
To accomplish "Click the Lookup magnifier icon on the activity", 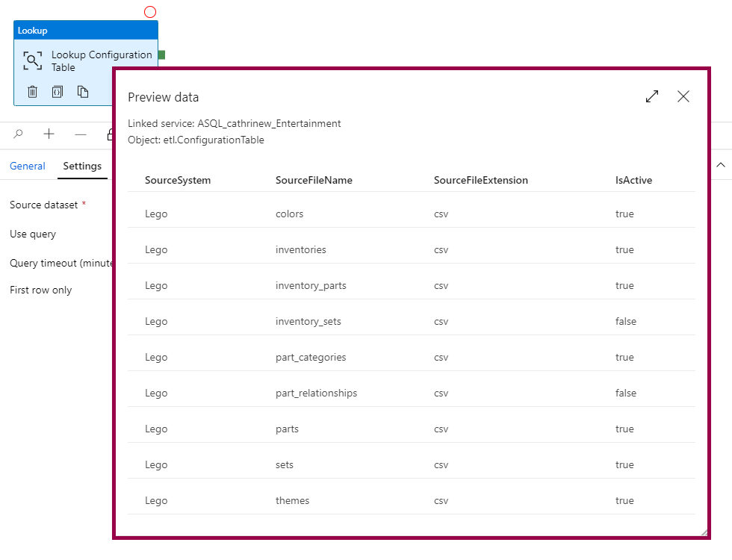I will pos(33,61).
